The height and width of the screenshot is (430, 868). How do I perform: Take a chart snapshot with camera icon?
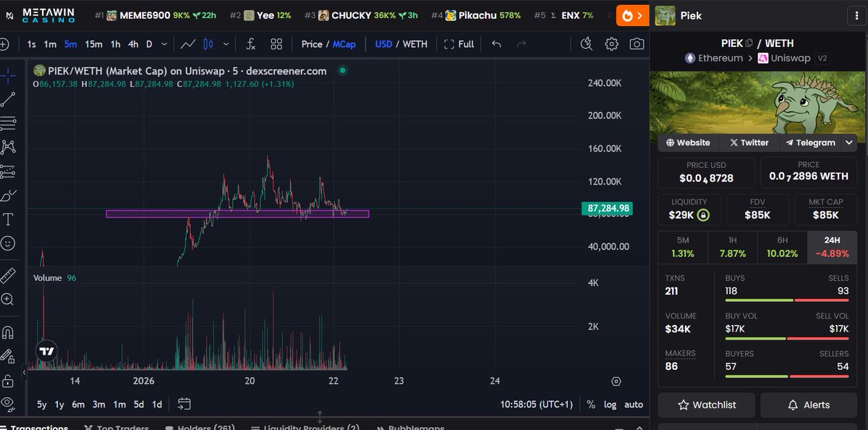(x=637, y=44)
